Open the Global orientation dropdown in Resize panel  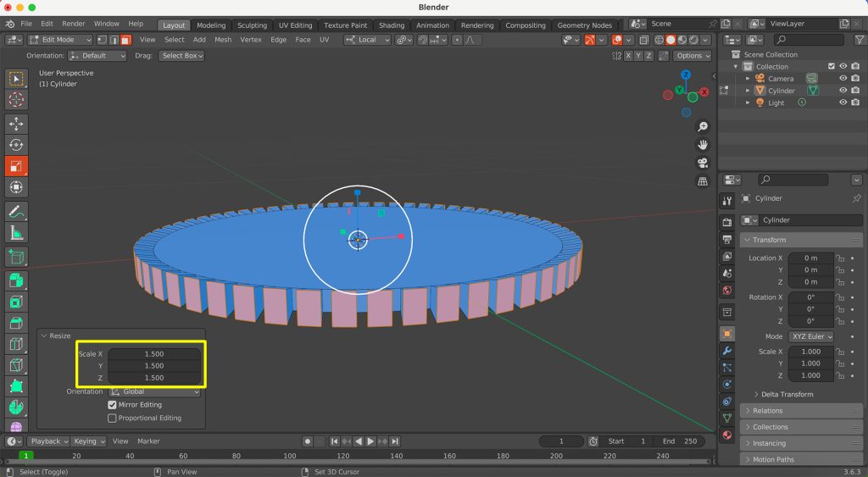point(154,391)
